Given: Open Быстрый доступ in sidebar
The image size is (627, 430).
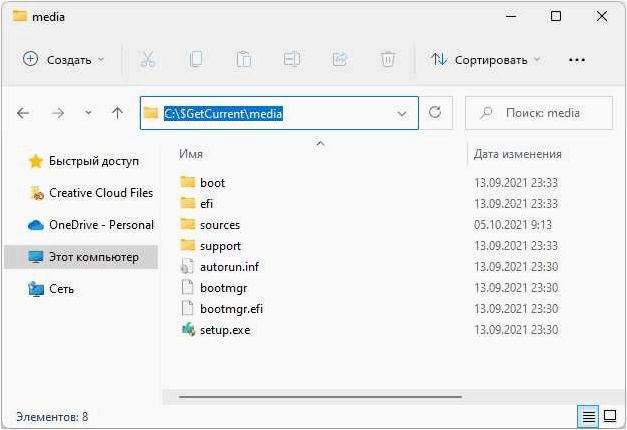Looking at the screenshot, I should tap(84, 161).
